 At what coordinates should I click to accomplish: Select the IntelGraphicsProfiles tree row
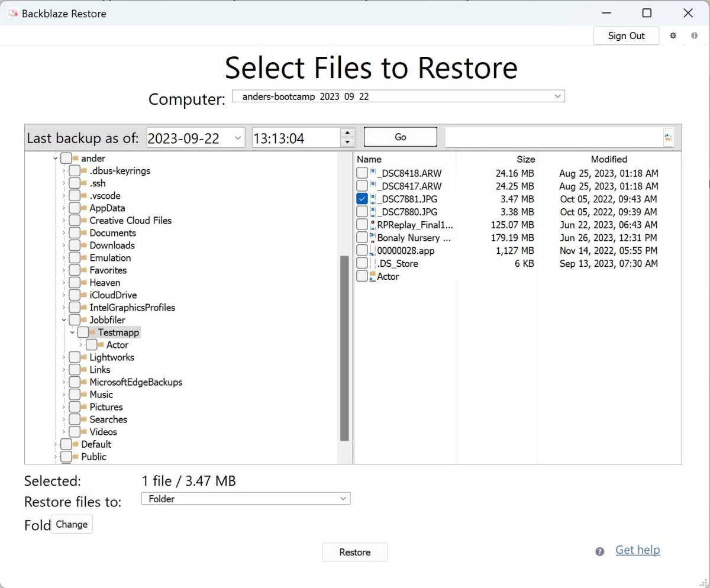(132, 308)
